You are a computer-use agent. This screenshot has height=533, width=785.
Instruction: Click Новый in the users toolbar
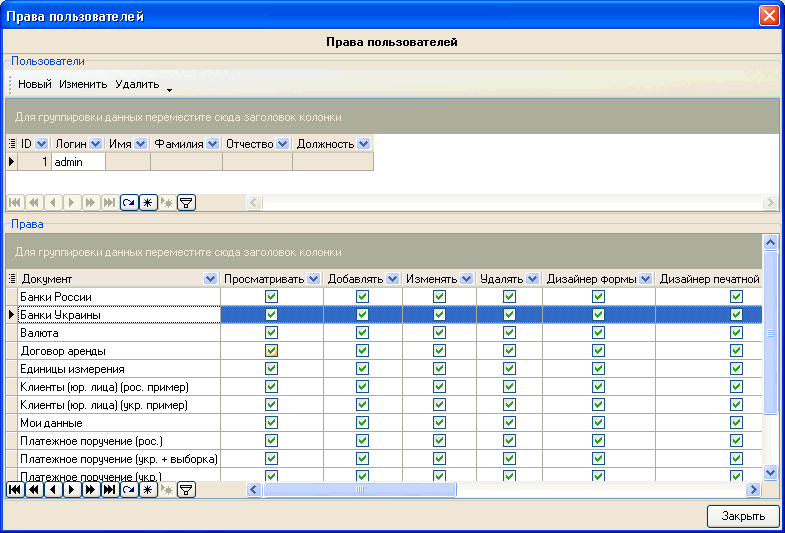(35, 84)
